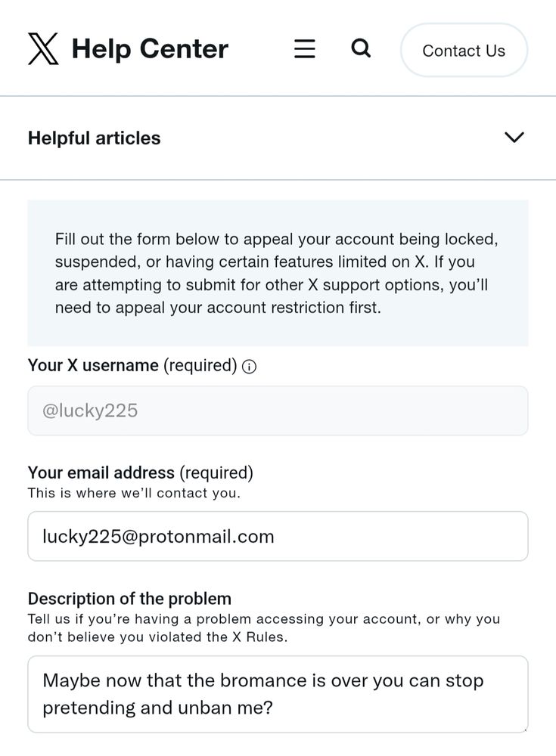Select the "Description of the problem" label
The image size is (556, 756).
coord(129,599)
